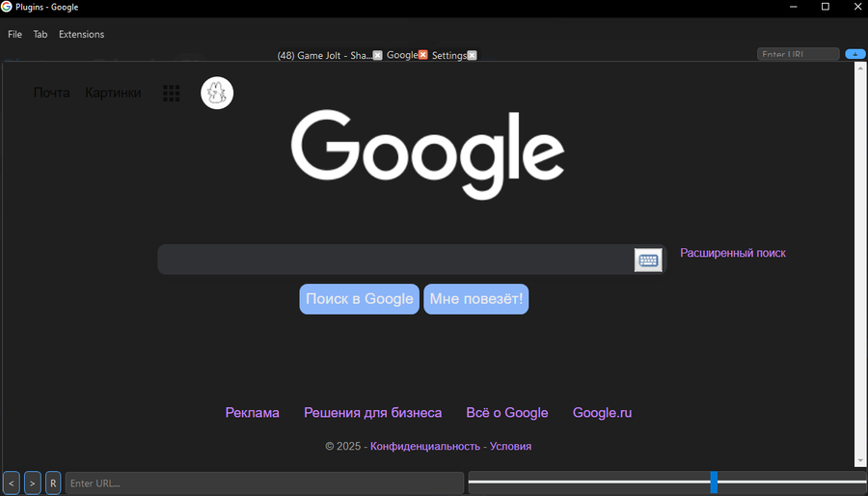The height and width of the screenshot is (496, 868).
Task: Open Почта link
Action: tap(51, 93)
